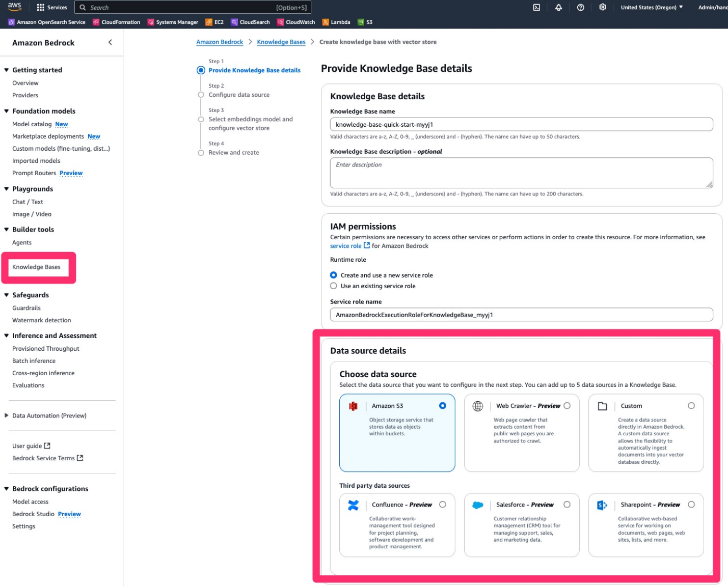Screen dimensions: 728x587
Task: Click the User guide external link icon
Action: (47, 446)
